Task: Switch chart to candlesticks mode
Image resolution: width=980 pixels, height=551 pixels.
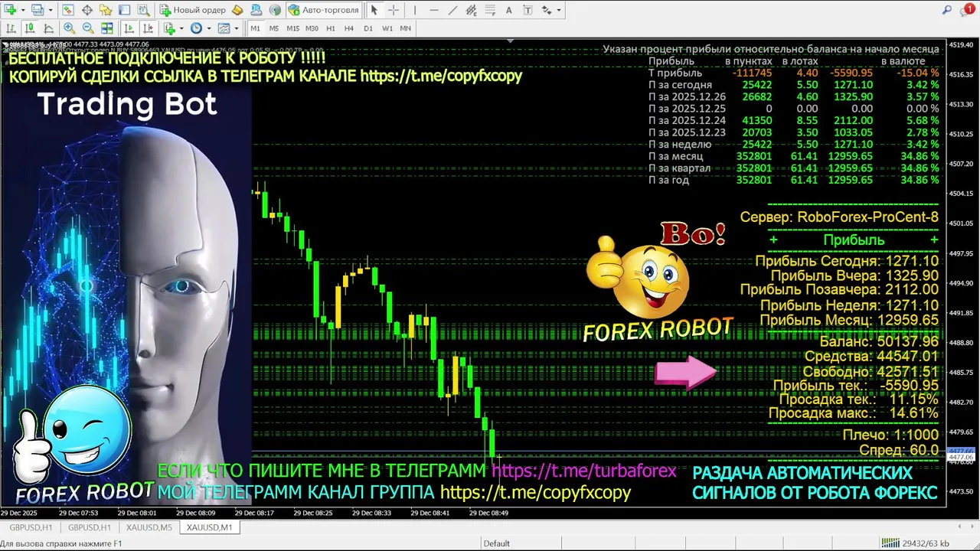Action: tap(30, 28)
